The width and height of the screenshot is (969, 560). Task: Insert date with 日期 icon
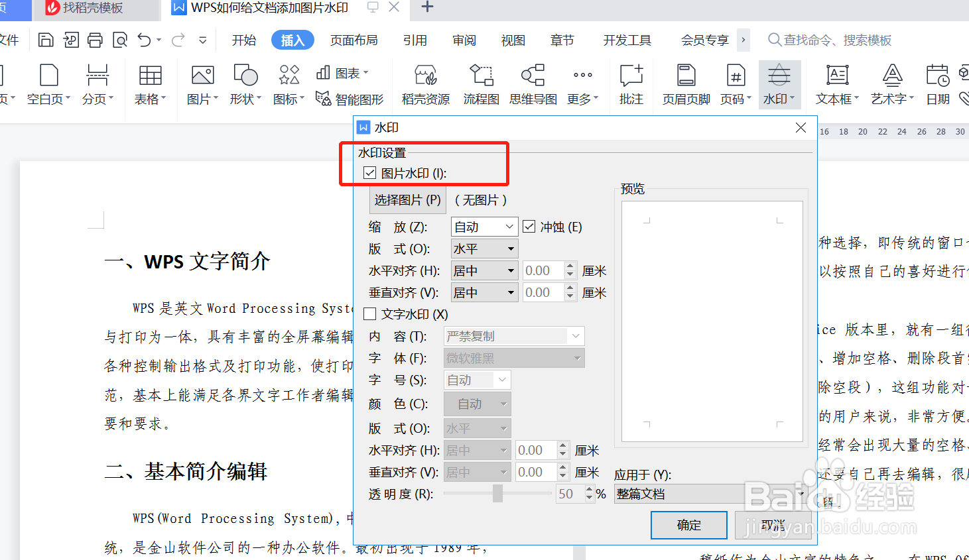[937, 76]
